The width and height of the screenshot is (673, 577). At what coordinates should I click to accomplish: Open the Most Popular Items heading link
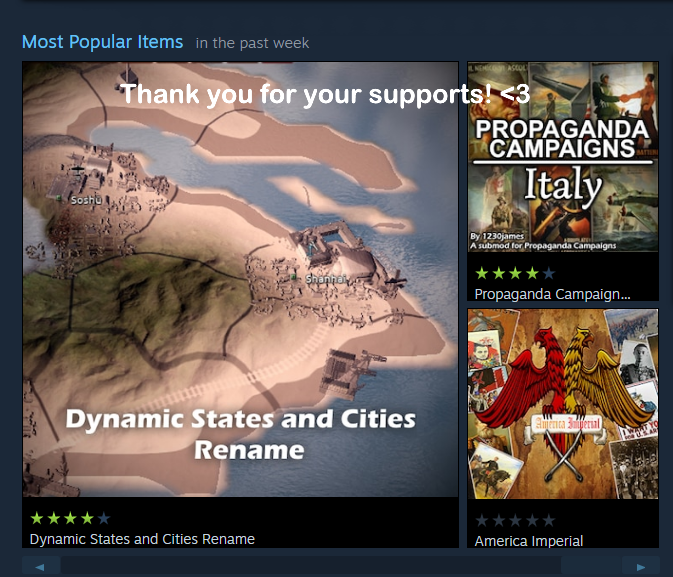102,42
